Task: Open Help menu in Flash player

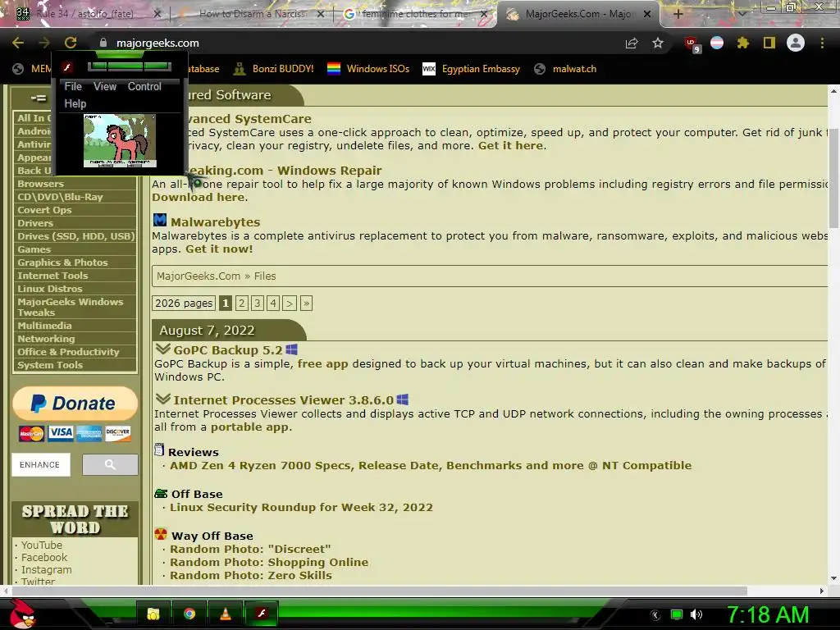Action: [75, 103]
